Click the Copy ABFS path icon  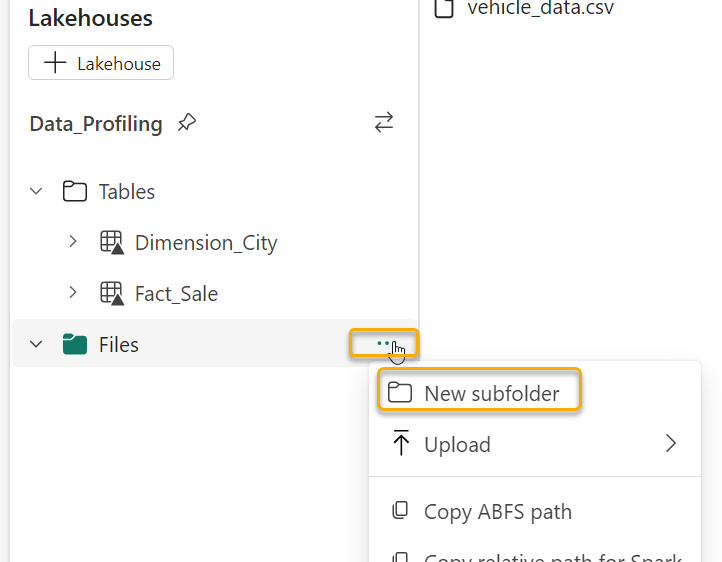click(400, 511)
